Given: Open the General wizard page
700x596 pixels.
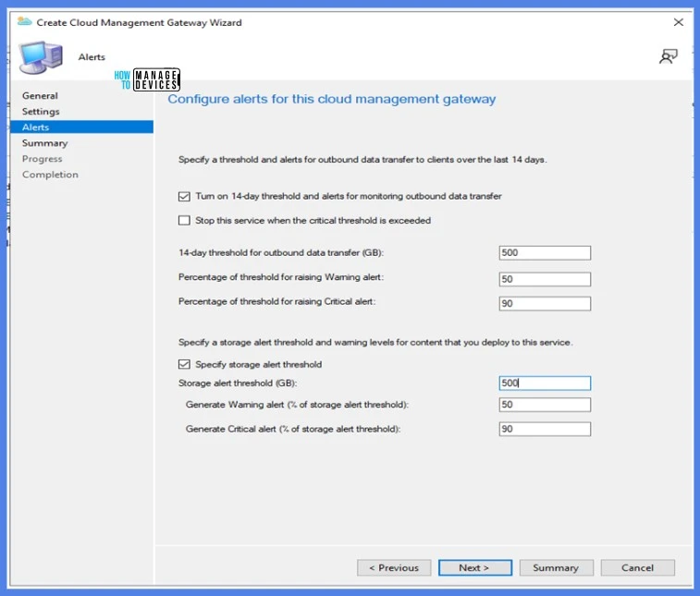Looking at the screenshot, I should (40, 96).
